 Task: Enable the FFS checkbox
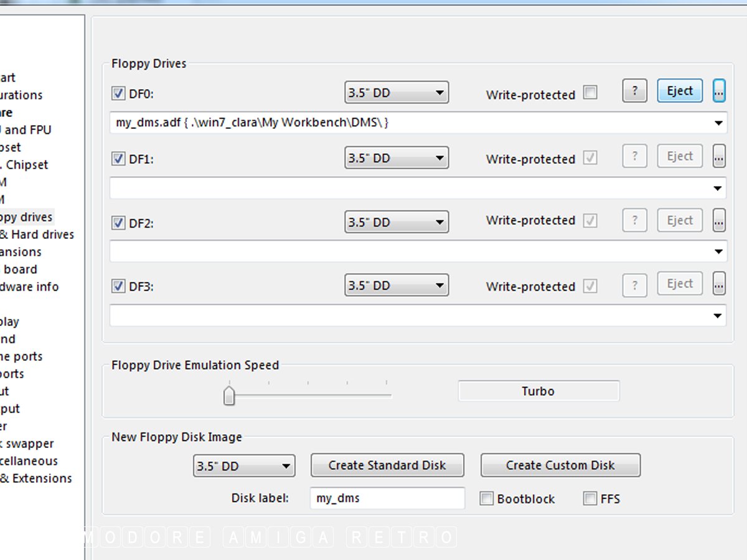[590, 498]
